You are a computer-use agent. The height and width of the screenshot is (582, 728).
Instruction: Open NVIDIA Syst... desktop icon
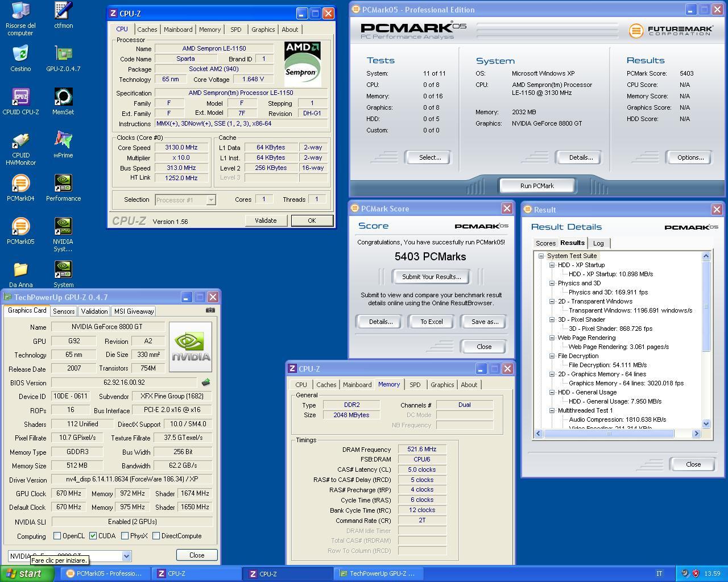click(x=63, y=235)
